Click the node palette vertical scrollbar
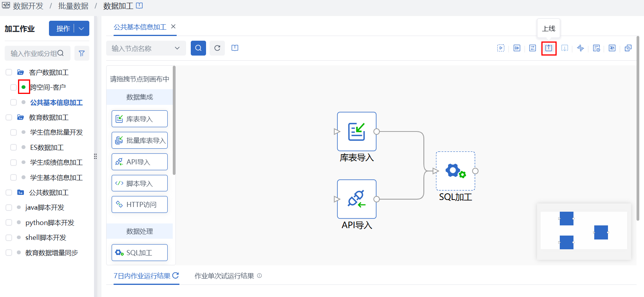Screen dimensions: 644x297 (174, 121)
